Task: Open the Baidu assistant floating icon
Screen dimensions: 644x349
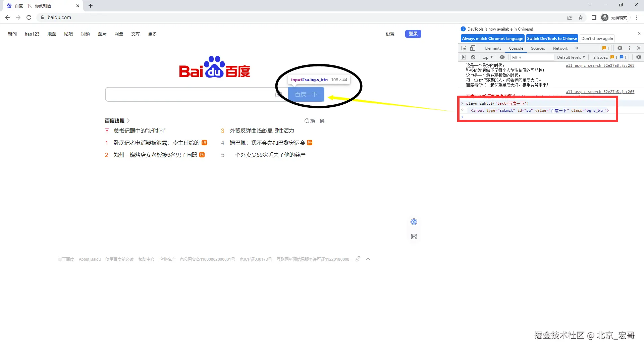Action: pyautogui.click(x=414, y=222)
